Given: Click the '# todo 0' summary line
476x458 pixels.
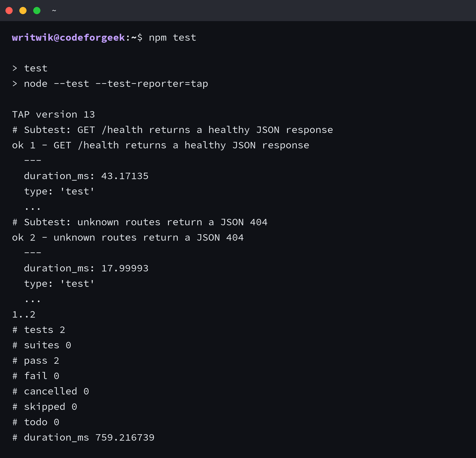Looking at the screenshot, I should pyautogui.click(x=36, y=422).
